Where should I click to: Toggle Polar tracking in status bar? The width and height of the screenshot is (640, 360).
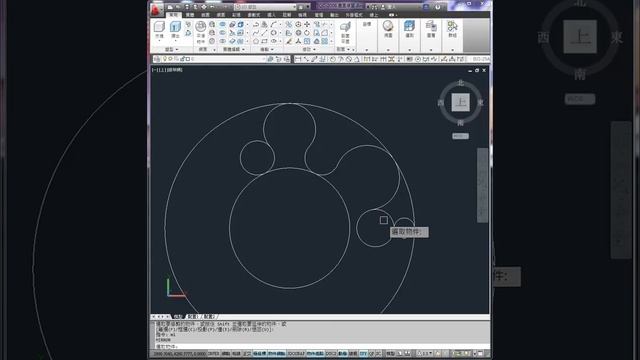[x=259, y=353]
